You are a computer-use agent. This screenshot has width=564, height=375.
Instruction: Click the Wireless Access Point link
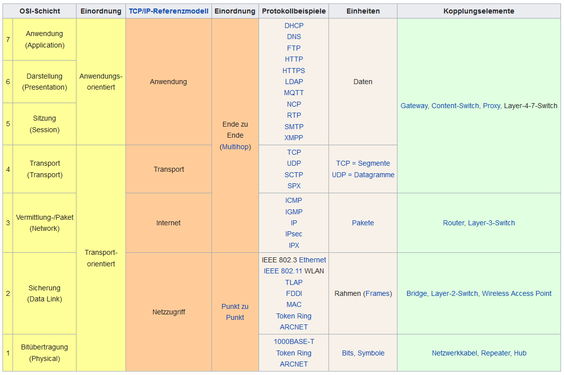tap(517, 293)
